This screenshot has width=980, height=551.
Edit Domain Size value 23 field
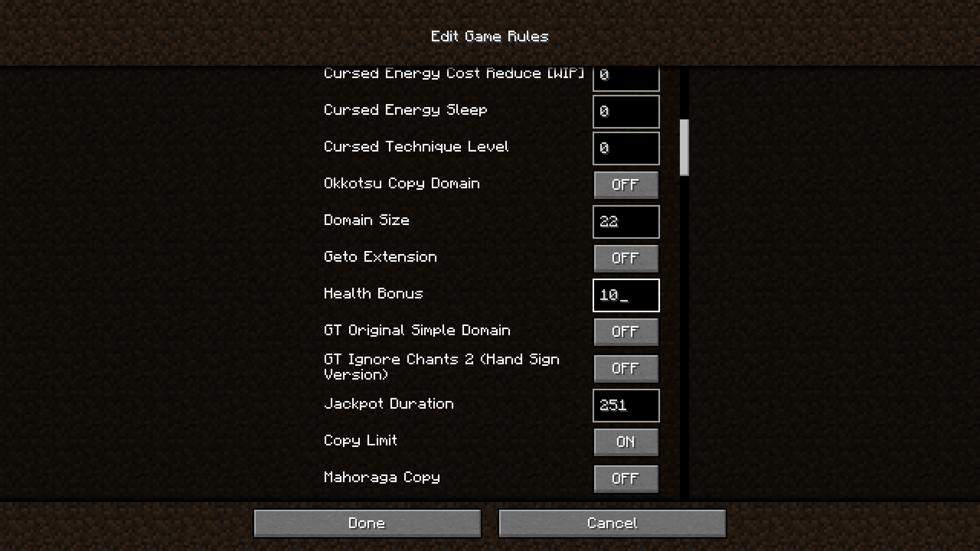click(x=625, y=221)
